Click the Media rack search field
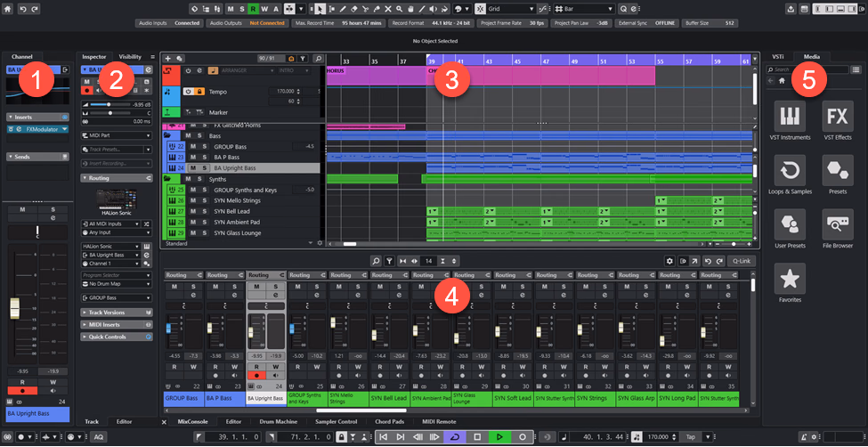 (807, 69)
